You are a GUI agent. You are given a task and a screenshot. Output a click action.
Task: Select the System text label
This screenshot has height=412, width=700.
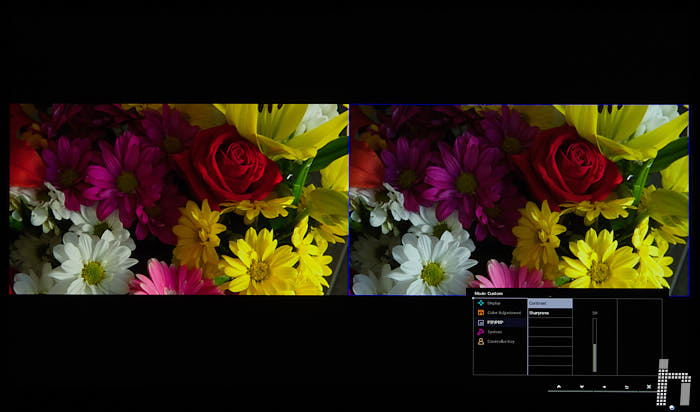495,331
